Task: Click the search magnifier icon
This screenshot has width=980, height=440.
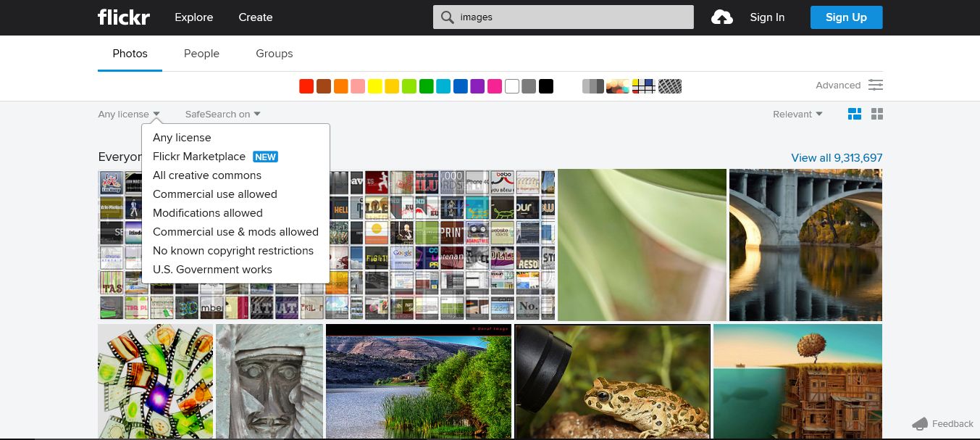Action: 448,17
